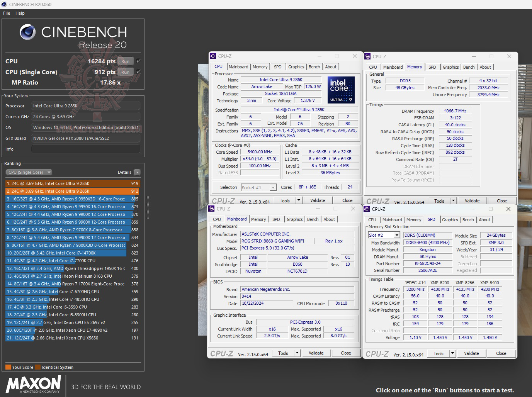This screenshot has height=397, width=532.
Task: Click the Processor field showing Intel Core Ultra 9 285K
Action: click(x=86, y=106)
